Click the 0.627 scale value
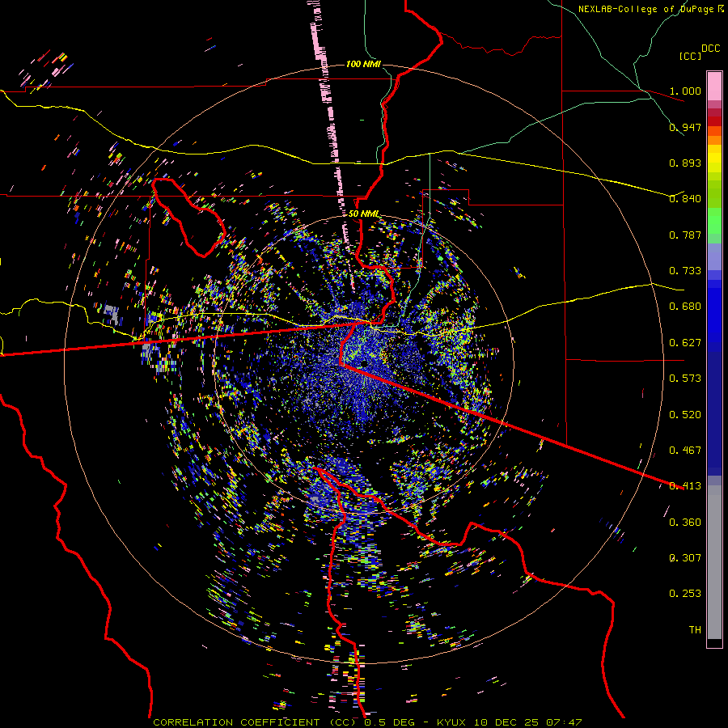 point(685,343)
